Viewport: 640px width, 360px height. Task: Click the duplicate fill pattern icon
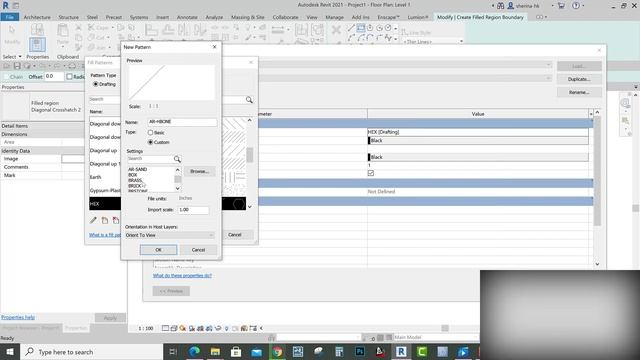point(105,220)
